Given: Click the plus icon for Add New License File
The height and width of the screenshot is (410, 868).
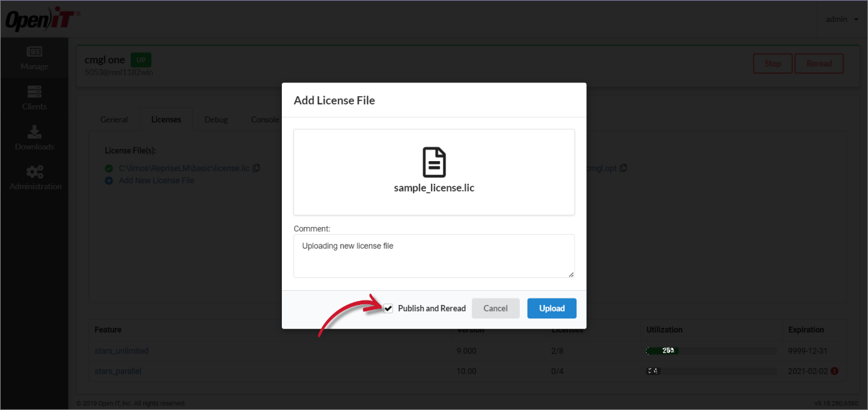Looking at the screenshot, I should click(x=109, y=181).
